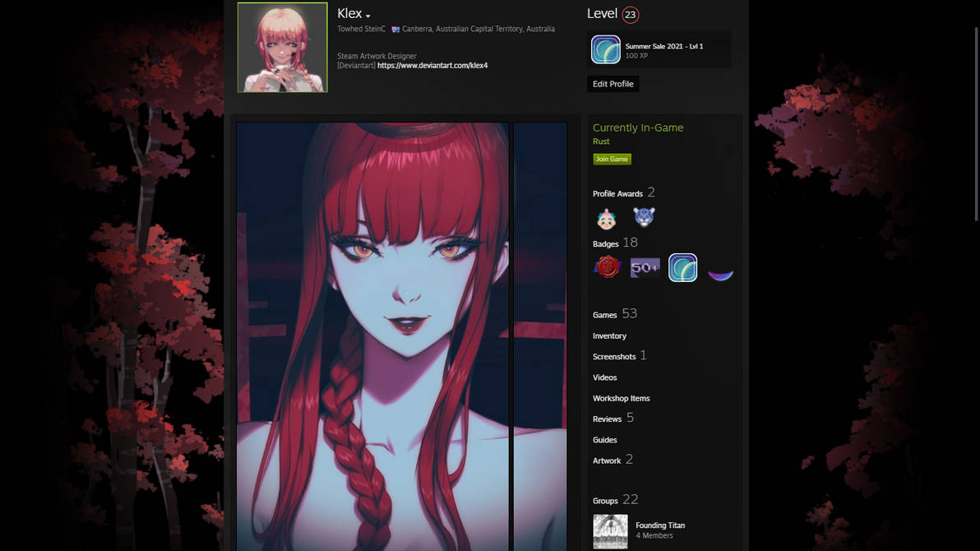Click the Join Game button
980x551 pixels.
612,159
